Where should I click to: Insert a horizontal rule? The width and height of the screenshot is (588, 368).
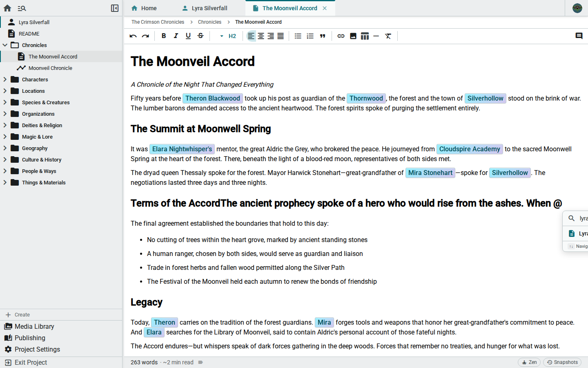click(x=376, y=36)
